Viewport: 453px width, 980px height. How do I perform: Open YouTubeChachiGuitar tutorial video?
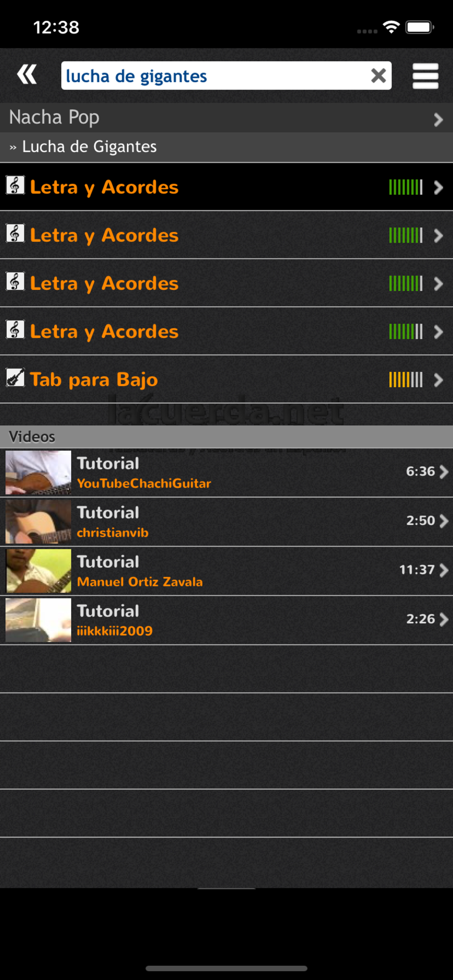226,473
